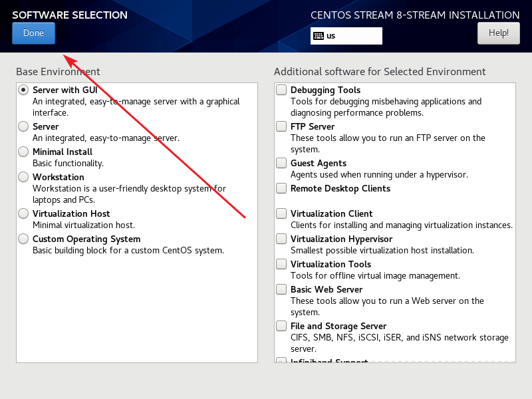The height and width of the screenshot is (399, 532).
Task: Enable Remote Desktop Clients
Action: point(281,188)
